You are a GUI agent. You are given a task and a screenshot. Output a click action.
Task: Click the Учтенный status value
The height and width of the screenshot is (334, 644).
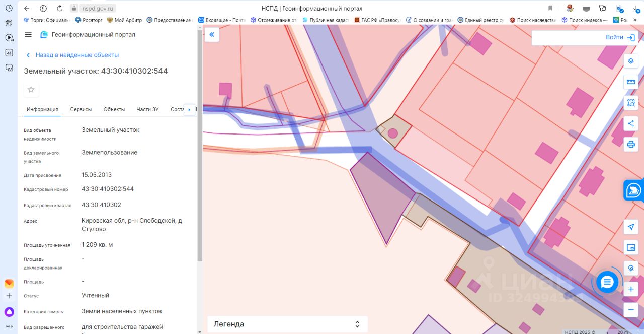click(95, 295)
